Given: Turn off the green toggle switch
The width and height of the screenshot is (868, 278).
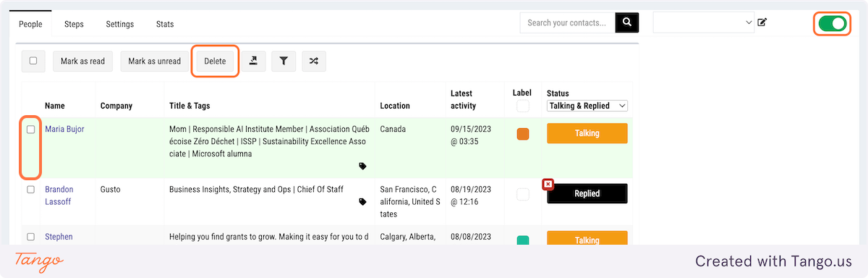Looking at the screenshot, I should click(x=832, y=24).
